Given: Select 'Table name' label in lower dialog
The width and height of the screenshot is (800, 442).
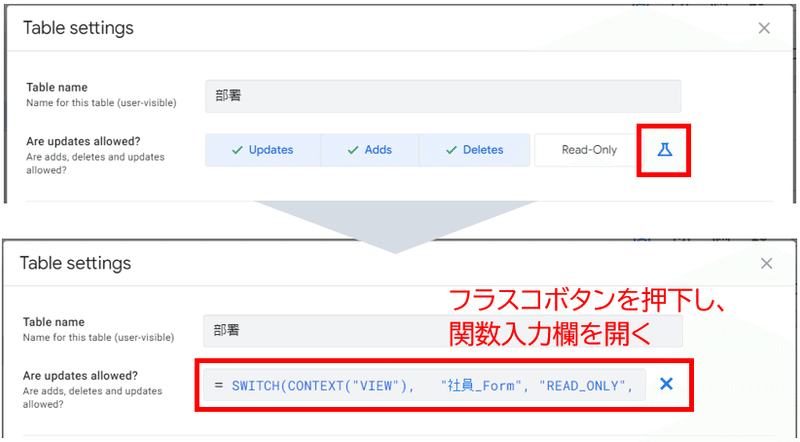Looking at the screenshot, I should click(x=54, y=322).
